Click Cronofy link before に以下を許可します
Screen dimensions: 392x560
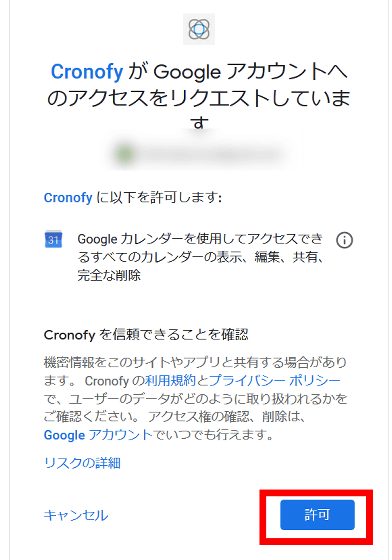[x=68, y=197]
